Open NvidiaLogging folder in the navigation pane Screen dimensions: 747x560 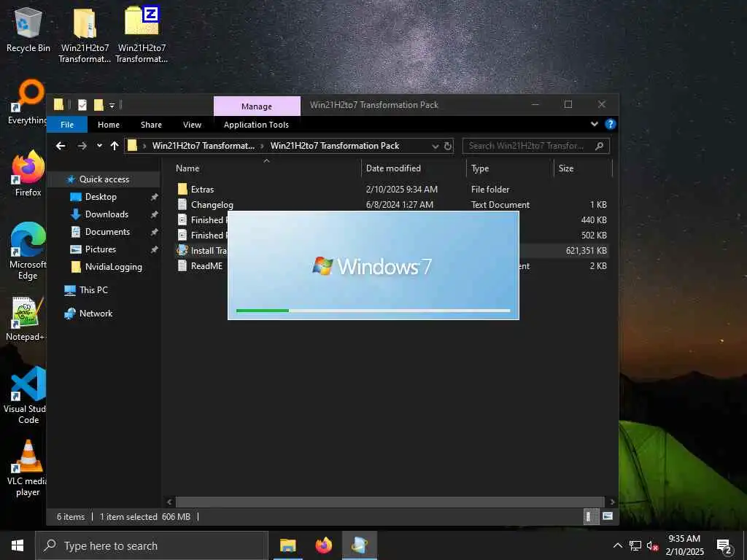(x=113, y=267)
